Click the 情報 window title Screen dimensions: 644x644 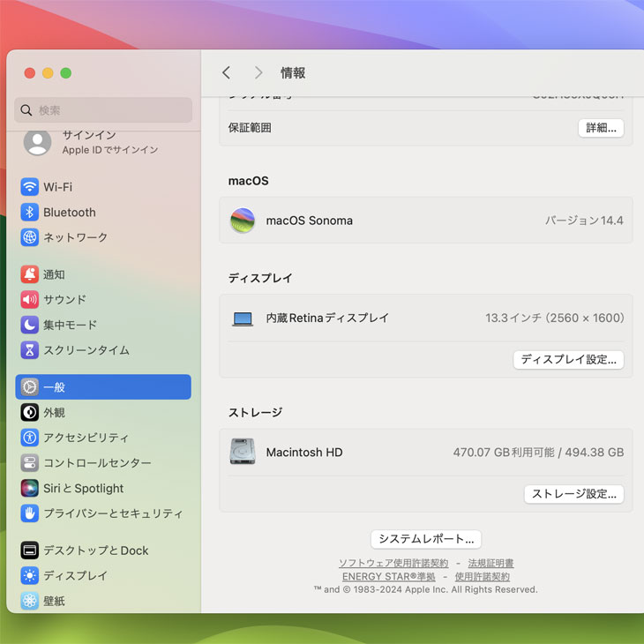pyautogui.click(x=293, y=73)
